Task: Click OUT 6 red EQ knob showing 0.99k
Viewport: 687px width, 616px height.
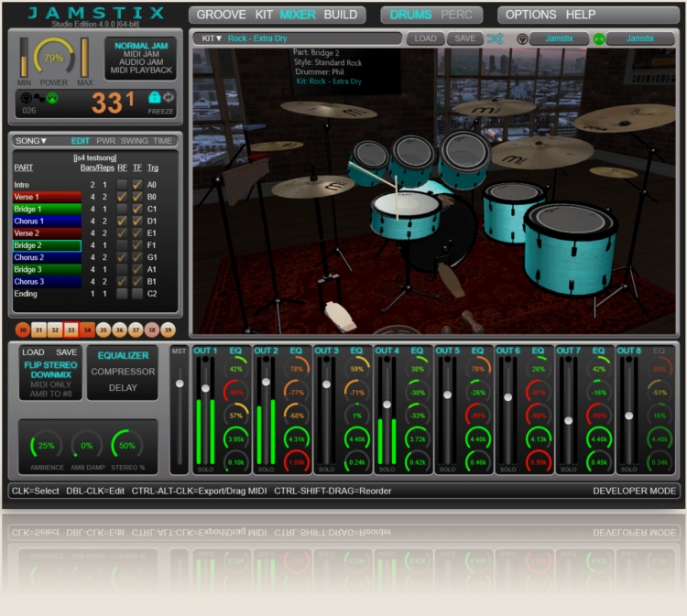Action: pyautogui.click(x=539, y=462)
